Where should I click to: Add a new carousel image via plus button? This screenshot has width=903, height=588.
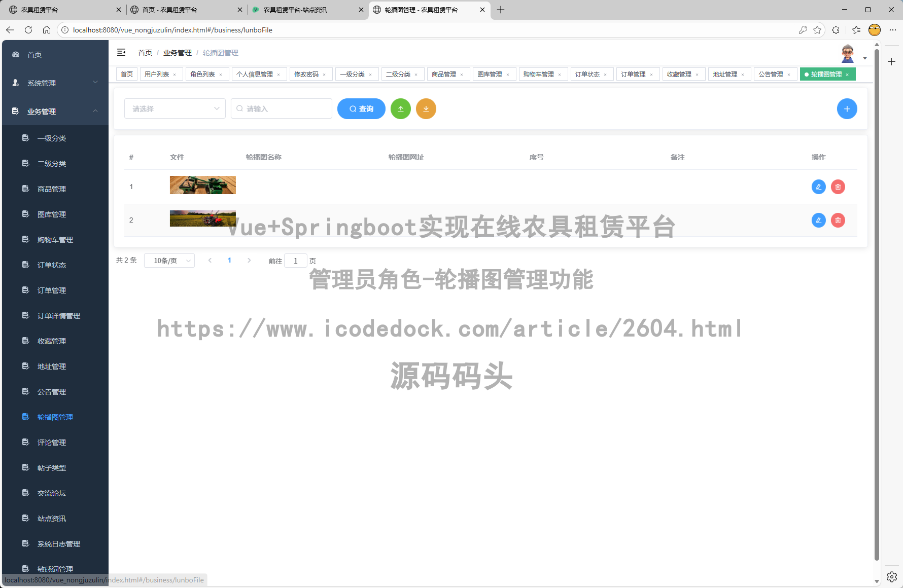coord(847,108)
